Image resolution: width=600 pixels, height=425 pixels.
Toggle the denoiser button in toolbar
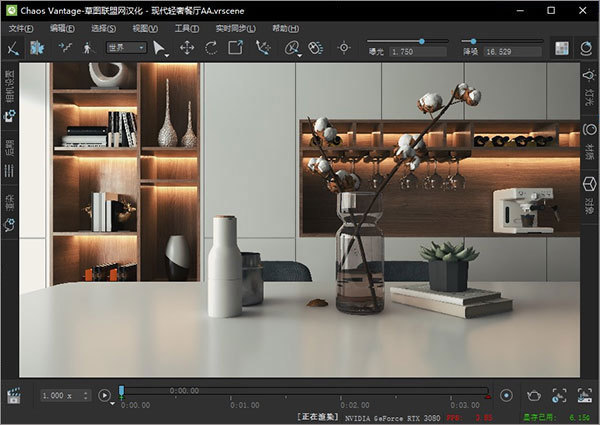coord(561,47)
